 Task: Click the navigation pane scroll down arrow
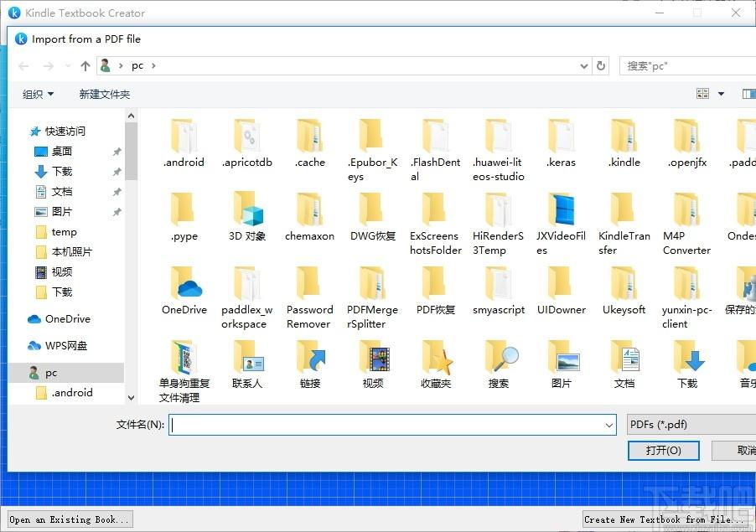coord(131,398)
